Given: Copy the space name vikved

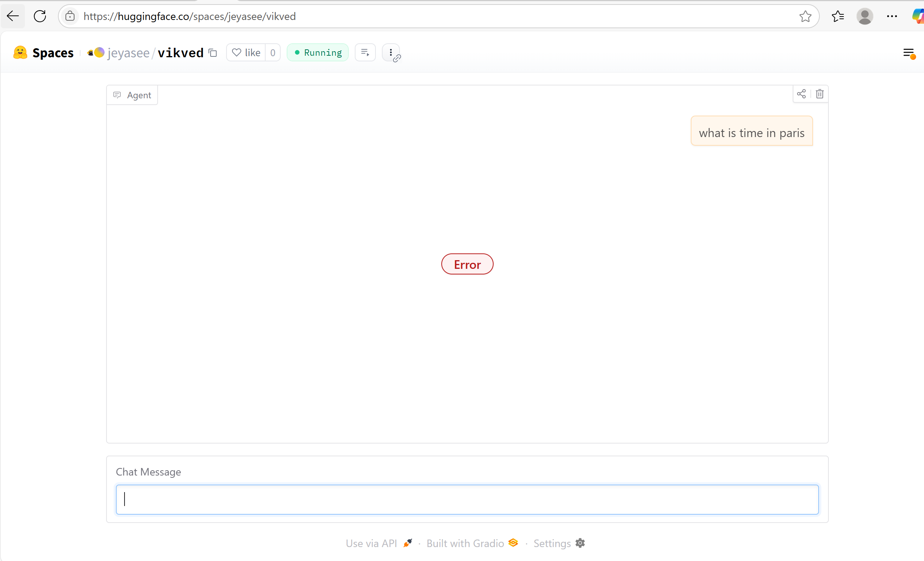Looking at the screenshot, I should pyautogui.click(x=213, y=53).
